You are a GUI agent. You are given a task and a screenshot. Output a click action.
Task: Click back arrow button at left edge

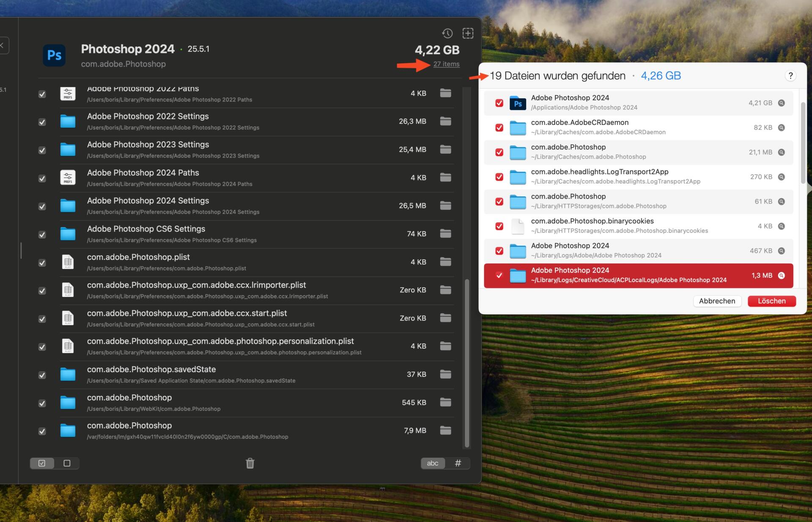point(3,45)
